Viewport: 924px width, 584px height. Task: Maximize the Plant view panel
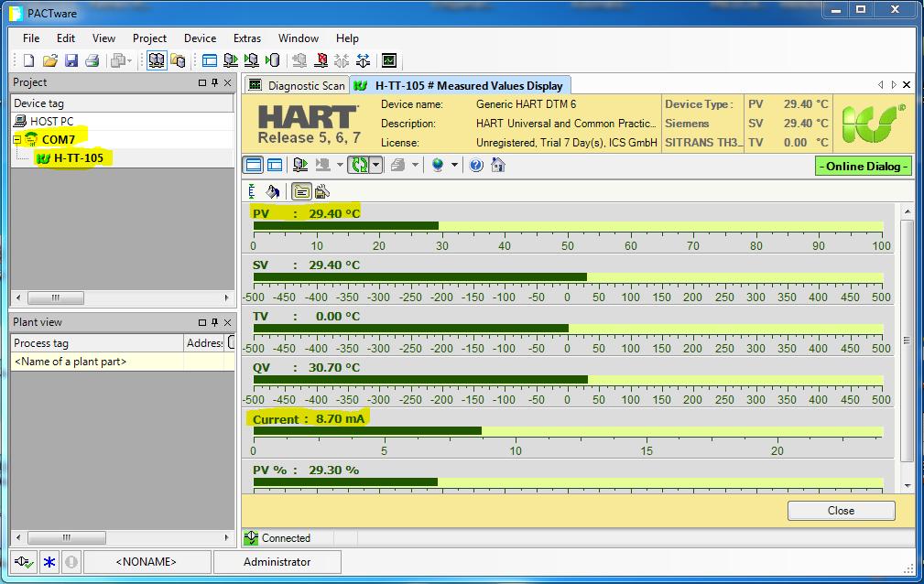[202, 322]
